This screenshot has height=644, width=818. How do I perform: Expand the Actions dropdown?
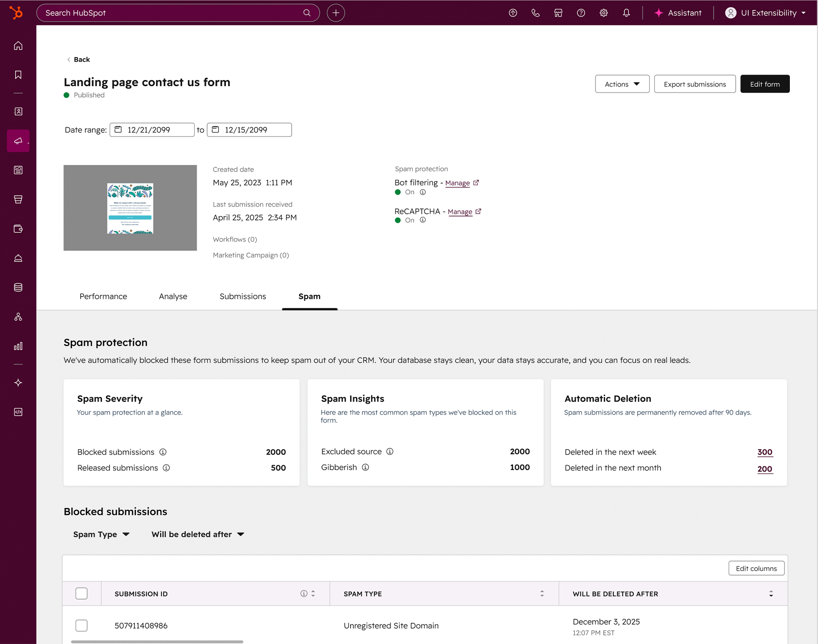(x=622, y=84)
